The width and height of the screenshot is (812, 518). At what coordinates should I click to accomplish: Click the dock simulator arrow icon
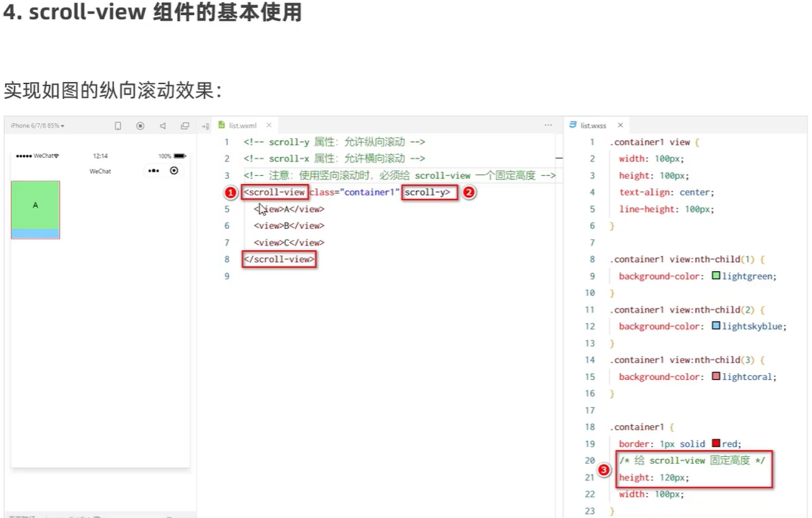[205, 125]
